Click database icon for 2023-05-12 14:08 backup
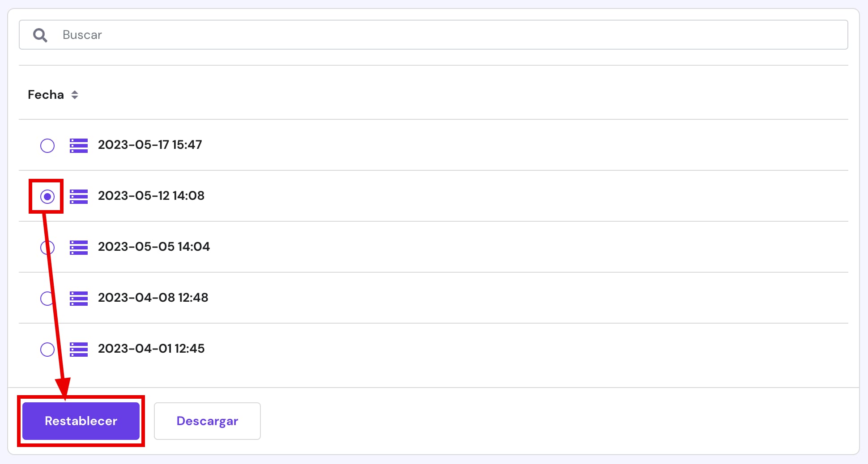Image resolution: width=868 pixels, height=464 pixels. coord(79,196)
